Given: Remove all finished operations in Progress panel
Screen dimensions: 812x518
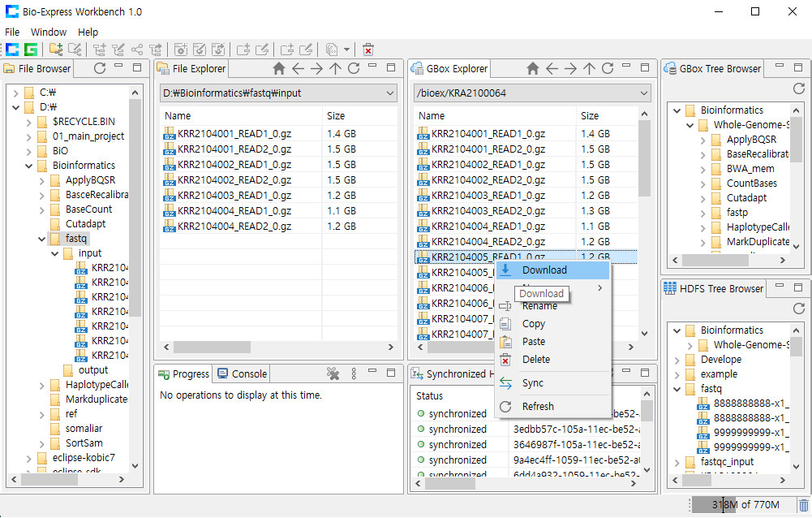Looking at the screenshot, I should click(333, 373).
